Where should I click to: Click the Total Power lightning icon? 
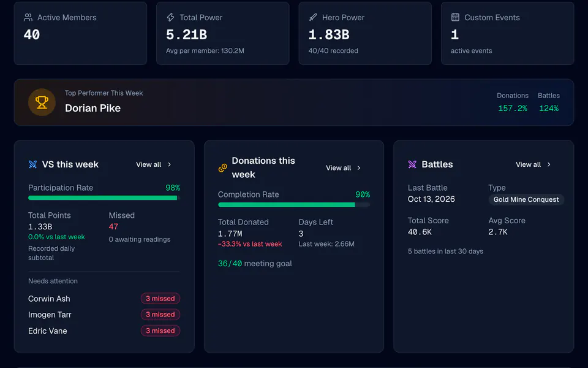(170, 17)
